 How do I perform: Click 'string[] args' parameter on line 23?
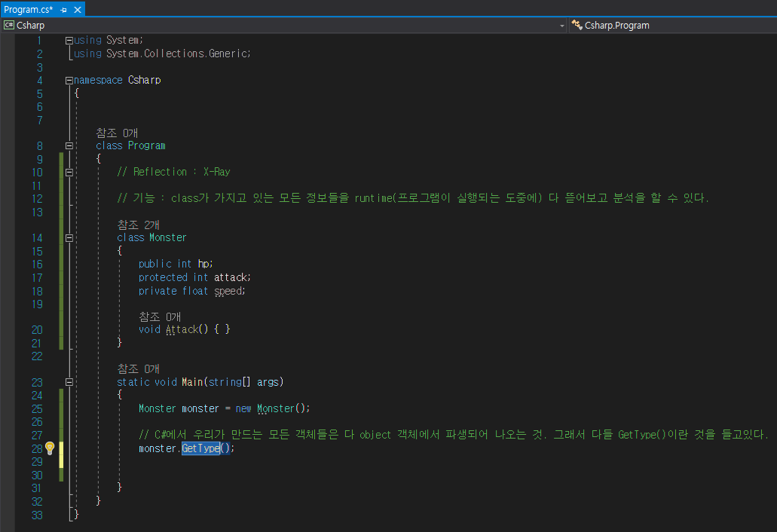[244, 382]
